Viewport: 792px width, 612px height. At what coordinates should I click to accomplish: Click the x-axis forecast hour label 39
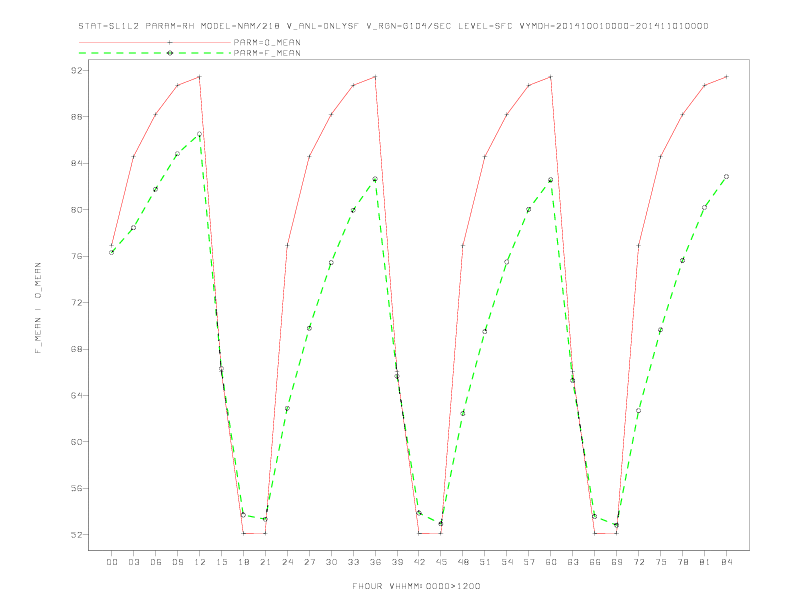pos(397,562)
